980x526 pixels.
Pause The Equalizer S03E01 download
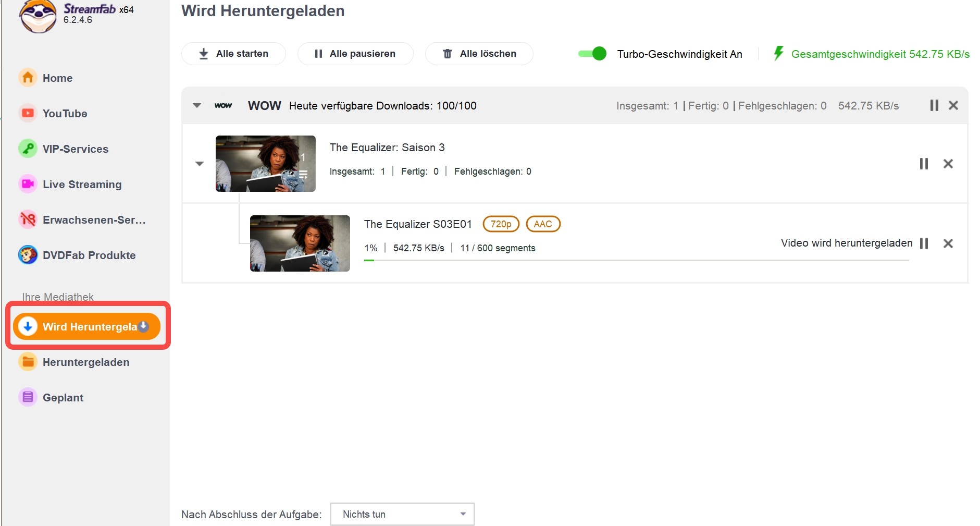pyautogui.click(x=924, y=243)
